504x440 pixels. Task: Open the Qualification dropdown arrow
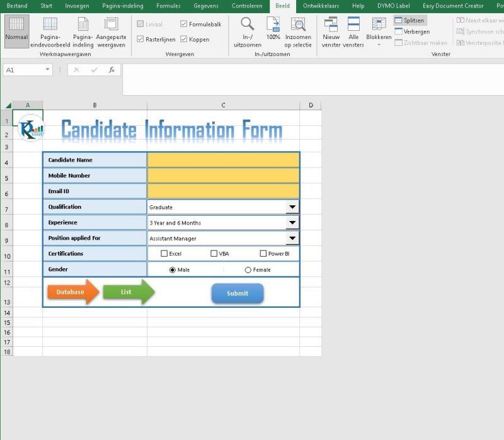[x=292, y=207]
